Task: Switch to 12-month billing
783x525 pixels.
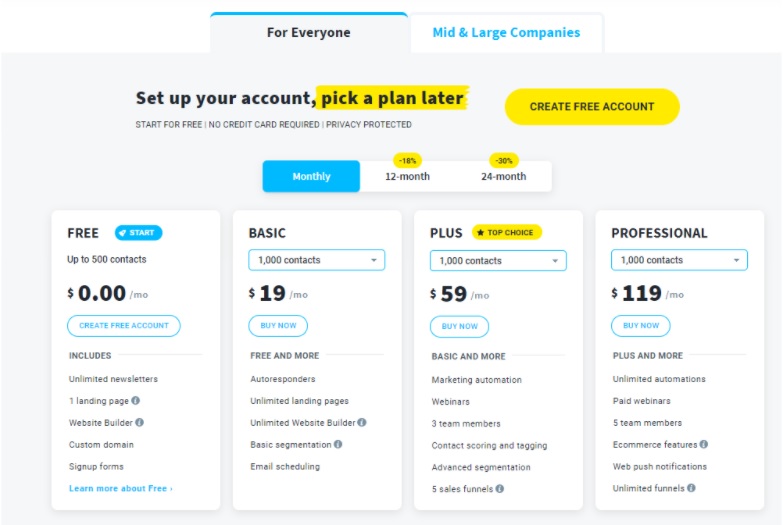Action: coord(407,176)
